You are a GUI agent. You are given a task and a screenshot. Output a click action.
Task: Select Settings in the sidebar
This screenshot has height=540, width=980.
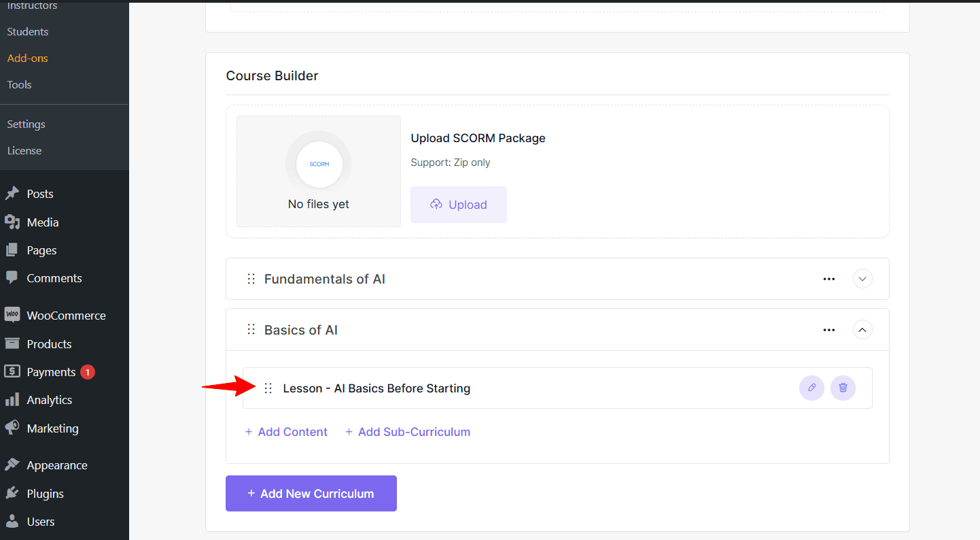(x=26, y=124)
